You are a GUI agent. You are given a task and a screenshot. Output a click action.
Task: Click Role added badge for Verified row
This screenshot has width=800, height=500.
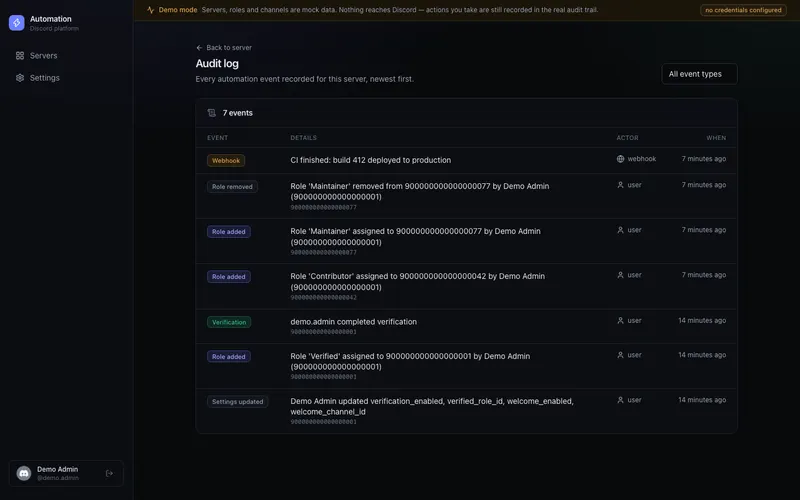pos(229,357)
